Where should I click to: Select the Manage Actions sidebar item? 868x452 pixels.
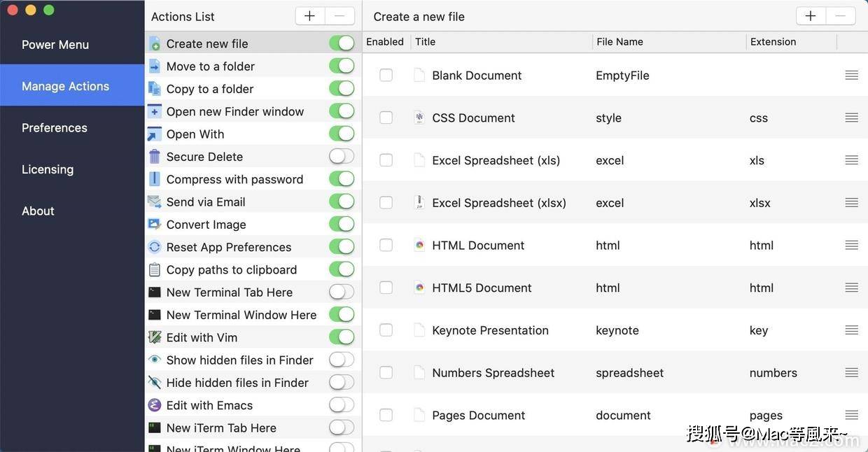[72, 85]
